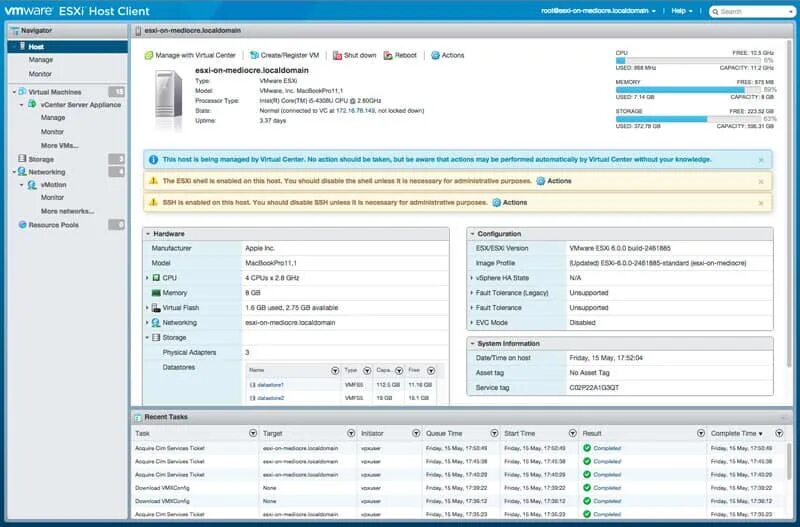Image resolution: width=800 pixels, height=527 pixels.
Task: Click the Virtual Machines count badge
Action: [x=116, y=92]
